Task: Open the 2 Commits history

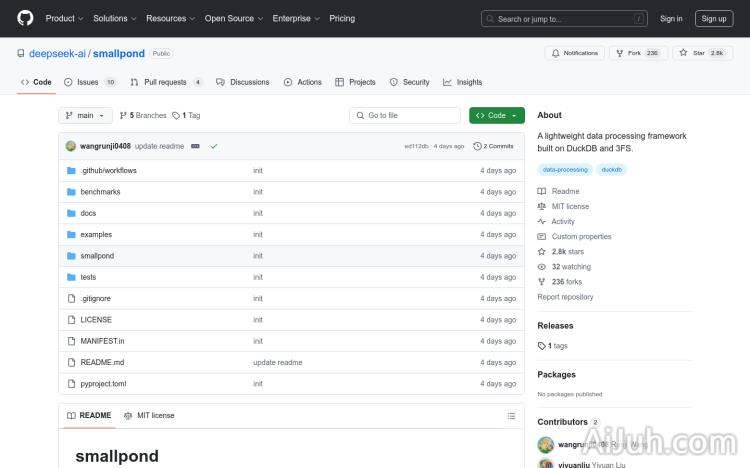Action: (494, 146)
